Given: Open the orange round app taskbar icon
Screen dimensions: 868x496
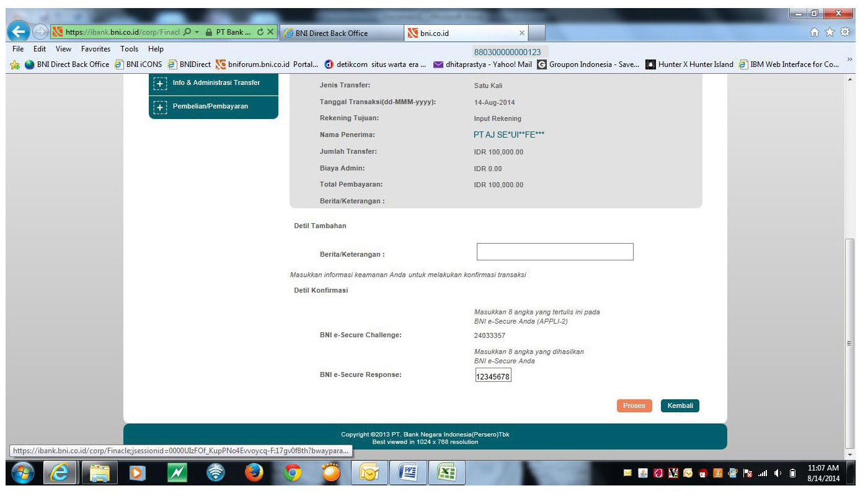Looking at the screenshot, I should tap(331, 473).
